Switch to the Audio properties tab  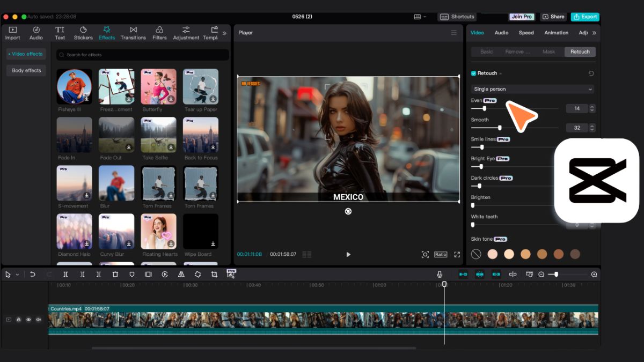tap(501, 33)
